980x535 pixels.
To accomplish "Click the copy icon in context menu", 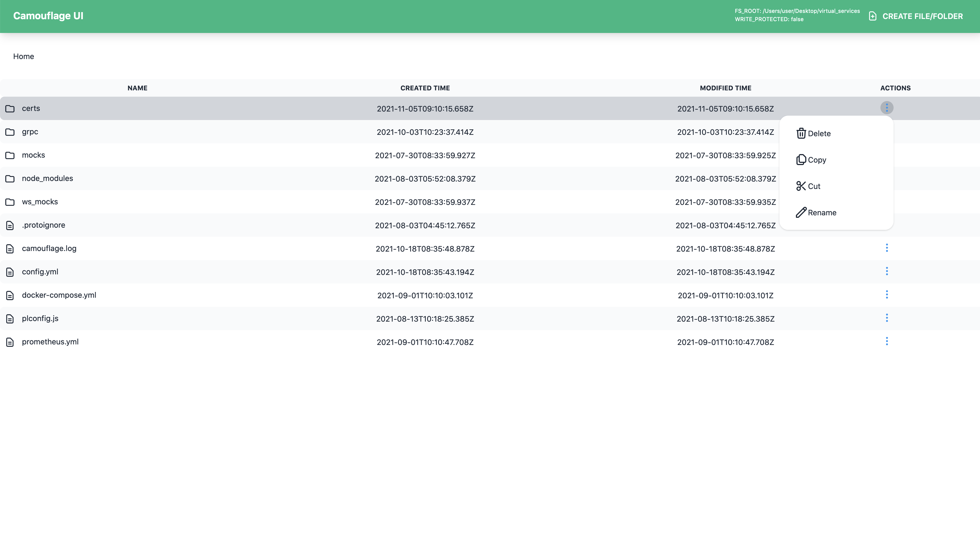I will coord(801,160).
